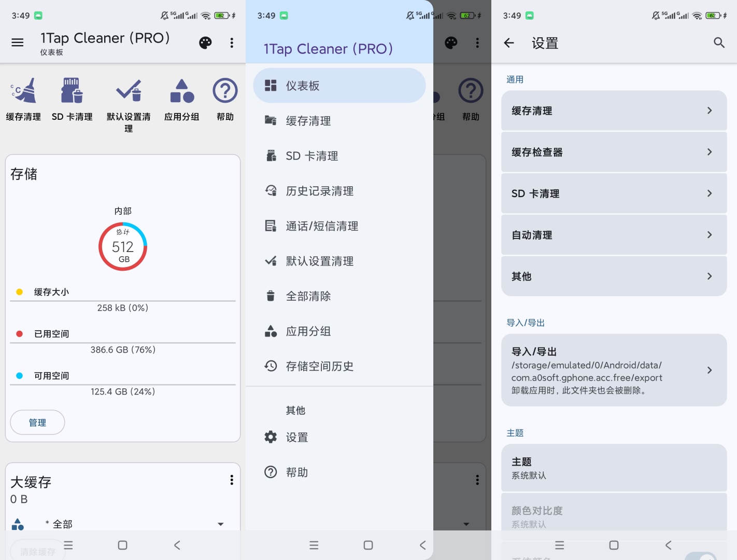Expand 缓存清理 settings chevron arrow

710,110
